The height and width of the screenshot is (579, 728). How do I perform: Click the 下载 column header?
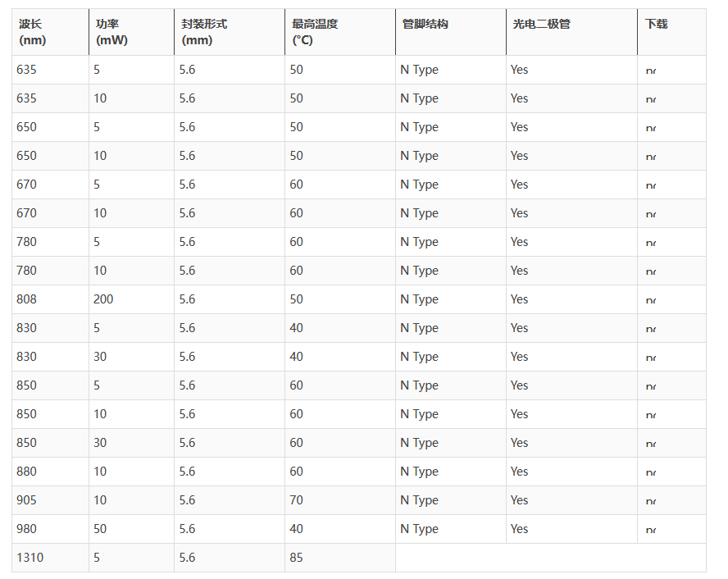point(656,24)
